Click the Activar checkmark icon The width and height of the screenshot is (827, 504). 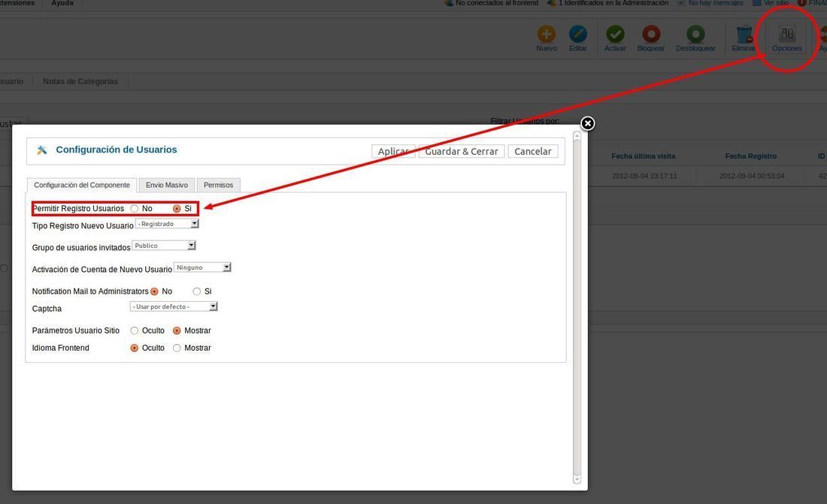click(615, 35)
